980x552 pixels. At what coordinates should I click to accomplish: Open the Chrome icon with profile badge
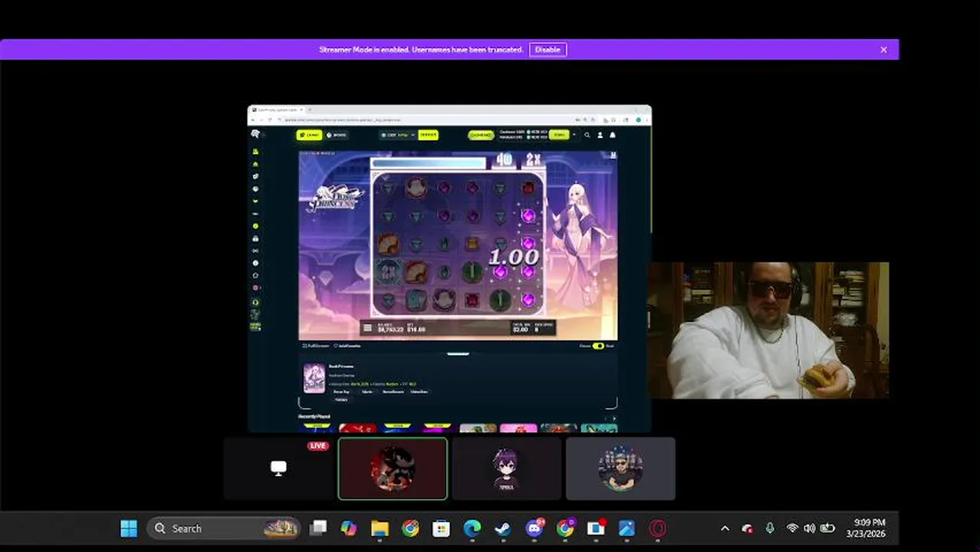coord(566,528)
